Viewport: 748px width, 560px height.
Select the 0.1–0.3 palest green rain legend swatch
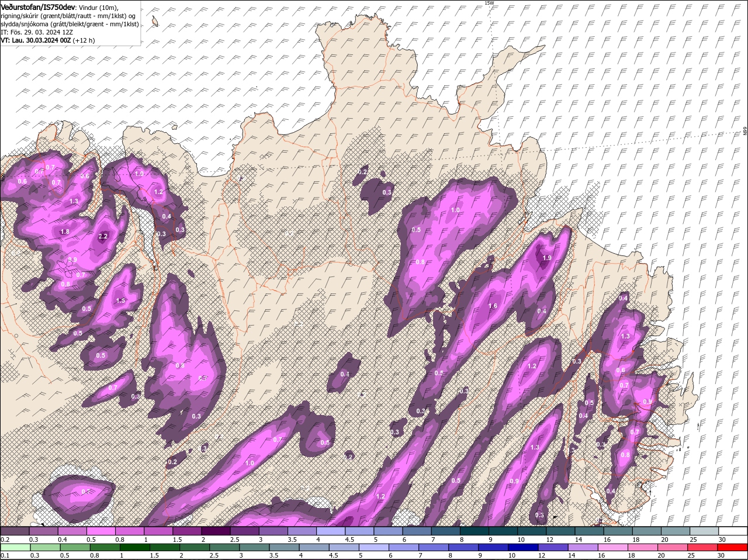15,547
